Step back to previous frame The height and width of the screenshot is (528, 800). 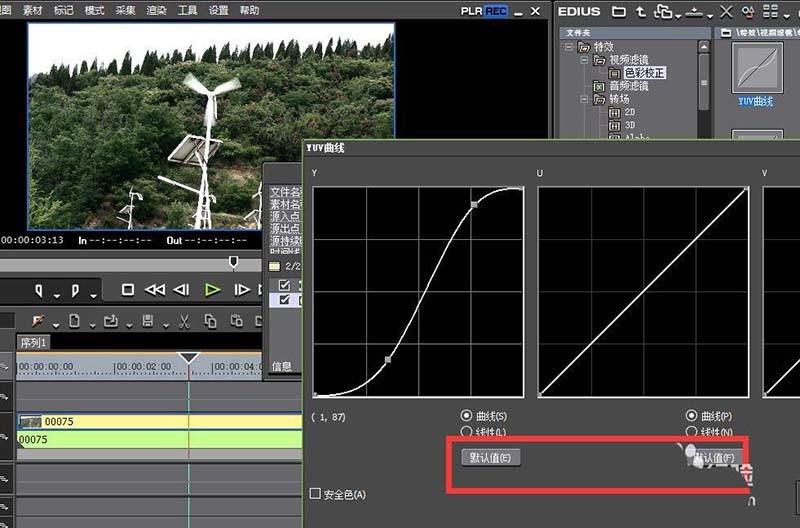[182, 290]
